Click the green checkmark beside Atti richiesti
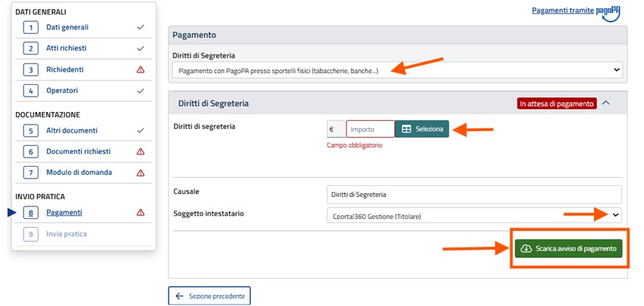Image resolution: width=644 pixels, height=306 pixels. [x=140, y=49]
